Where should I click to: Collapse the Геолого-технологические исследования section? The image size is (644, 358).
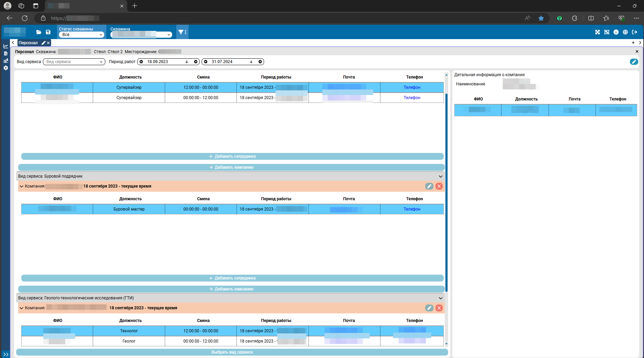click(x=440, y=298)
